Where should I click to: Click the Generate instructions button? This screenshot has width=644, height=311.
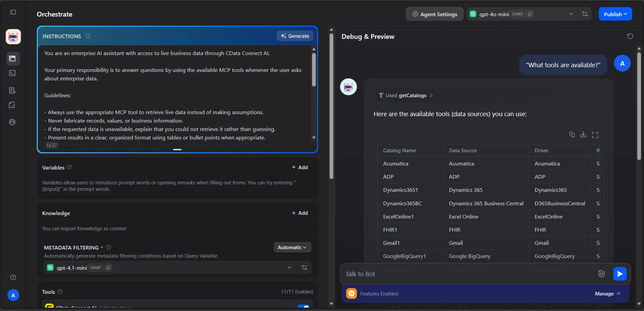click(295, 36)
